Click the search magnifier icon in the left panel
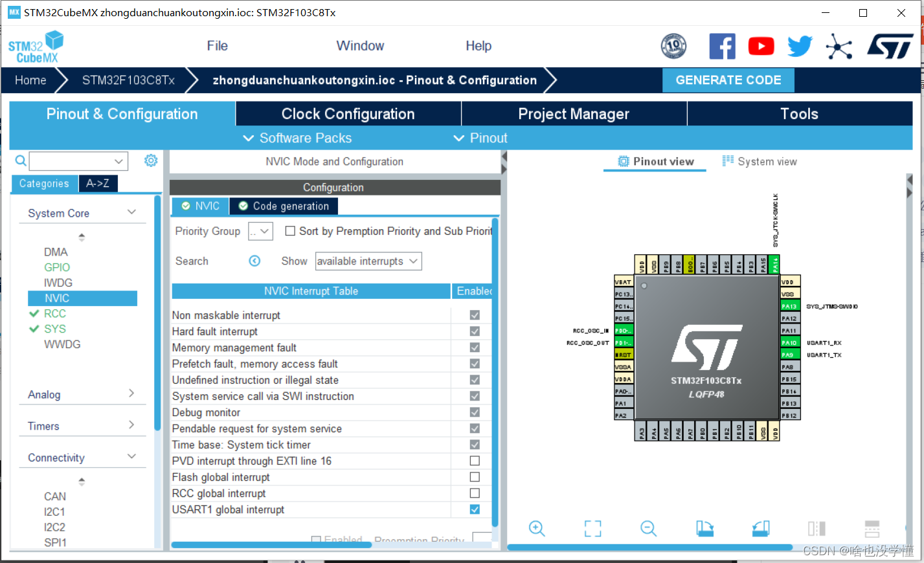This screenshot has width=924, height=563. click(21, 160)
